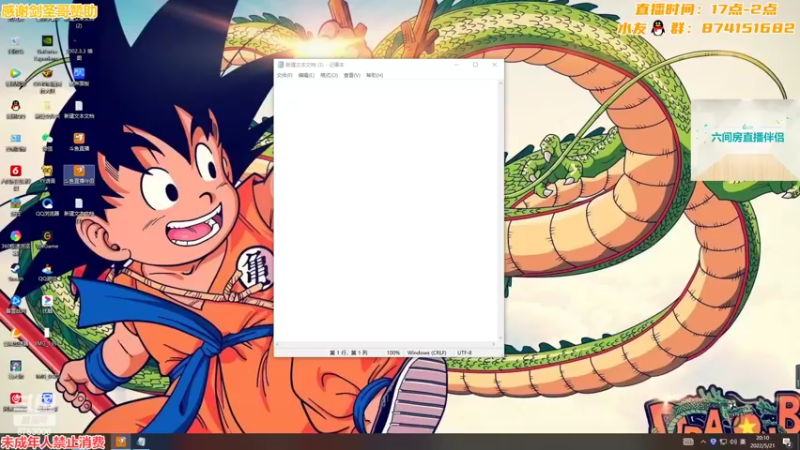Maximize the Notepad window
The image size is (800, 450).
tap(476, 65)
